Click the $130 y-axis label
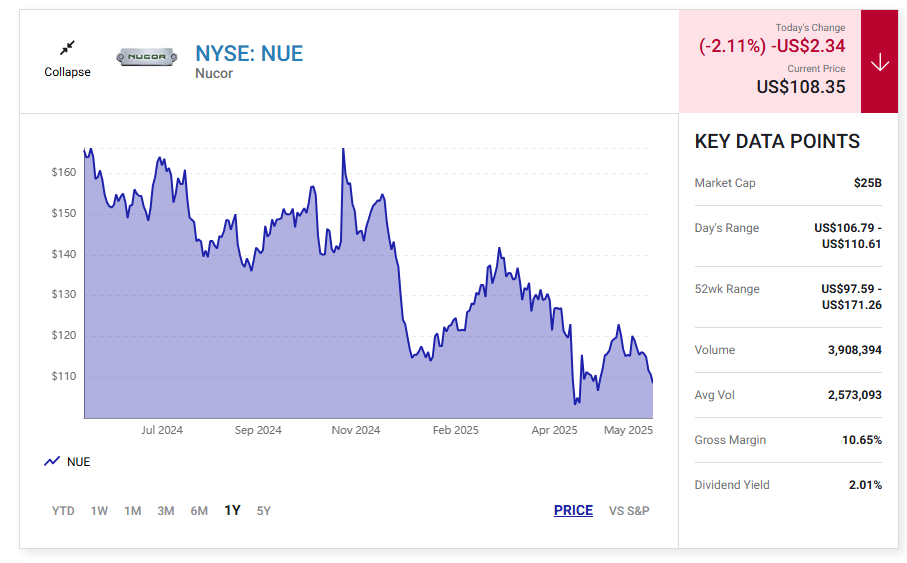Viewport: 907px width, 563px height. click(64, 294)
